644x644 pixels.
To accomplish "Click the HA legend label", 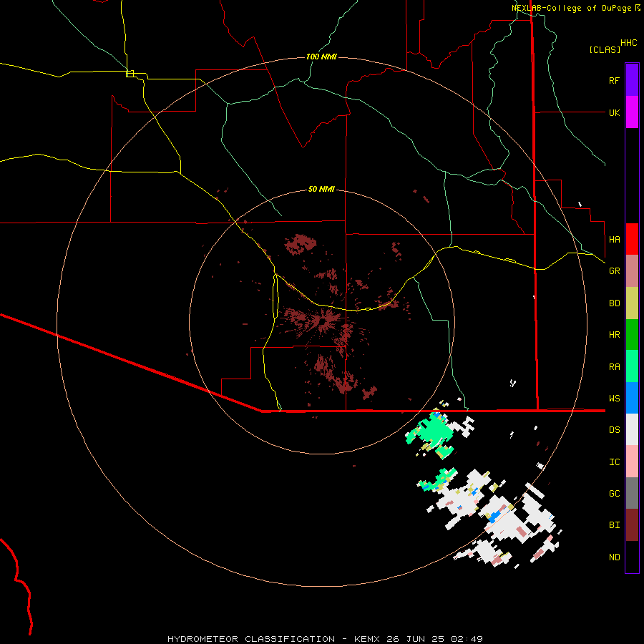I will (x=614, y=240).
